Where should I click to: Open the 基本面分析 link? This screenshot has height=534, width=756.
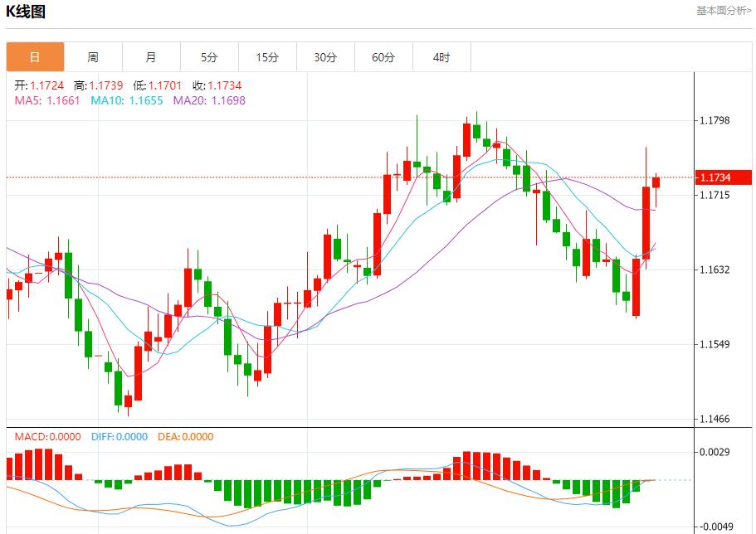pyautogui.click(x=724, y=11)
